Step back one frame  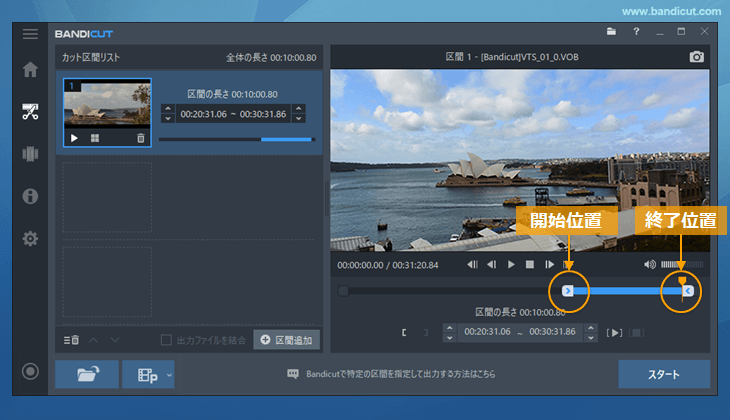coord(492,264)
